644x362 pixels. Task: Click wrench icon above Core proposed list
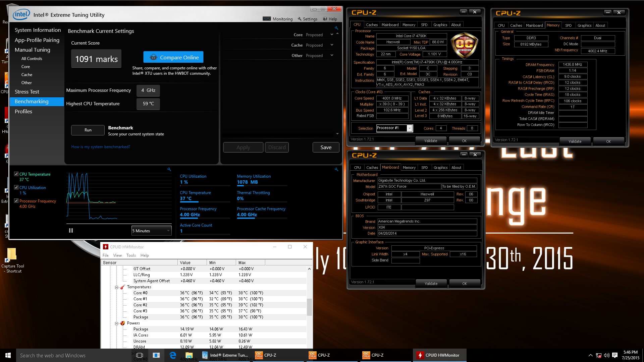336,28
